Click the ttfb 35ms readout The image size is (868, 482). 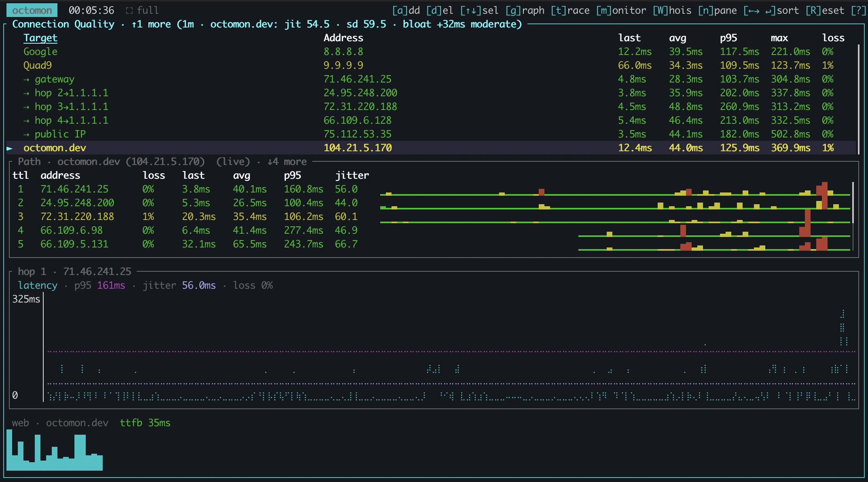145,423
